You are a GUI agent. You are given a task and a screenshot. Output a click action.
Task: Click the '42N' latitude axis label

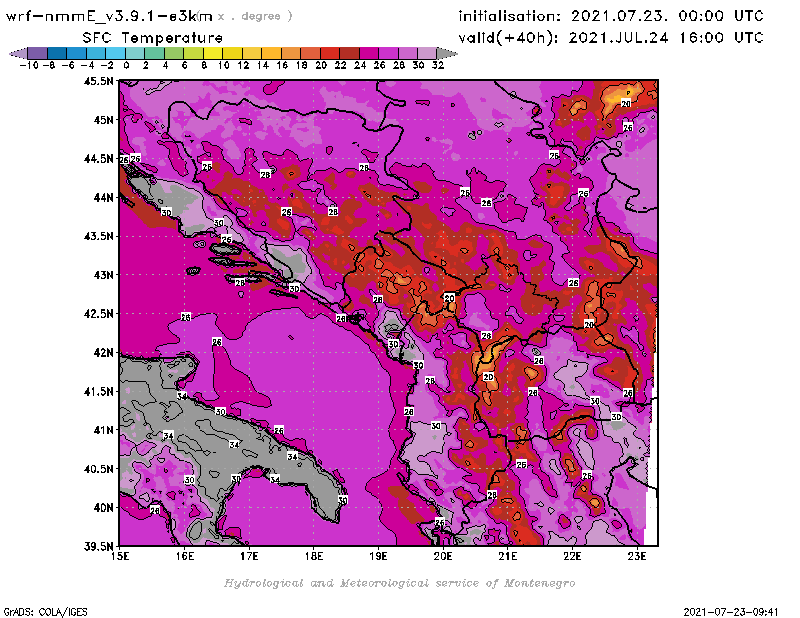click(103, 353)
